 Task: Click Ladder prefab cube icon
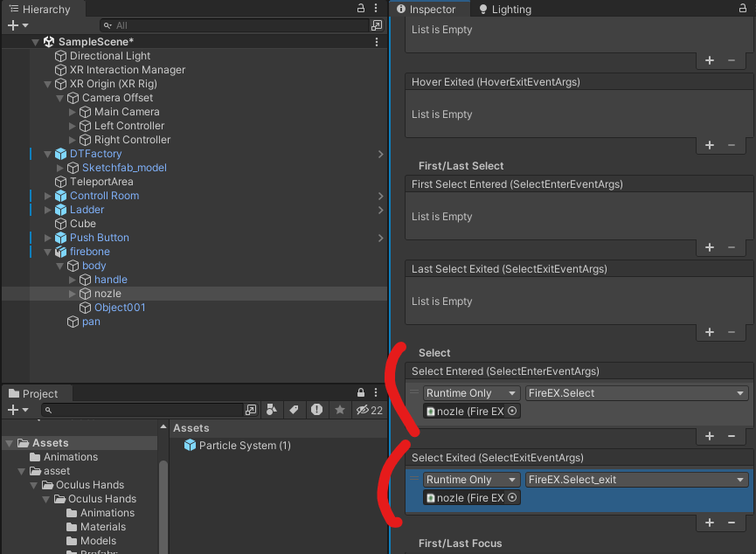(61, 210)
